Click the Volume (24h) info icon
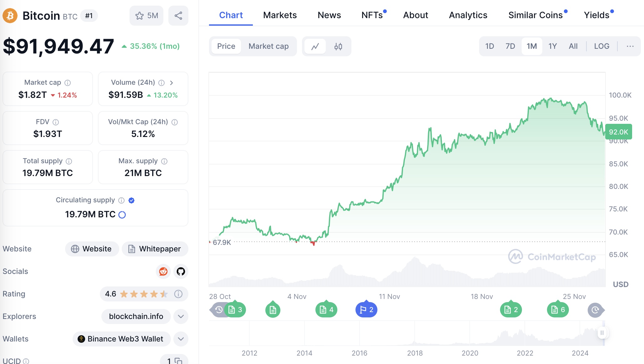This screenshot has height=364, width=644. [x=161, y=83]
